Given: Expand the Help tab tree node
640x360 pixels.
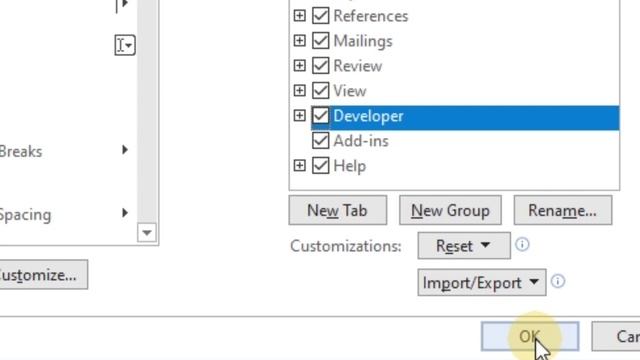Looking at the screenshot, I should (300, 165).
